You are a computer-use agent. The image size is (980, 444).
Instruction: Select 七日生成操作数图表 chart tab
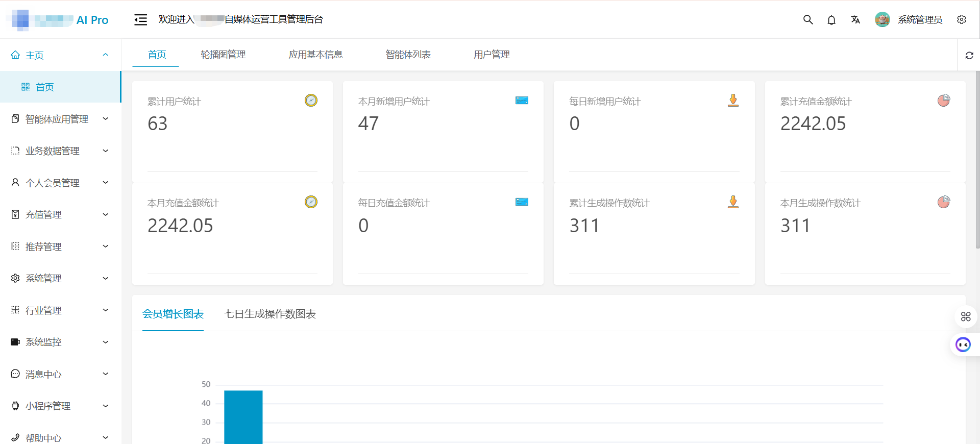point(270,314)
